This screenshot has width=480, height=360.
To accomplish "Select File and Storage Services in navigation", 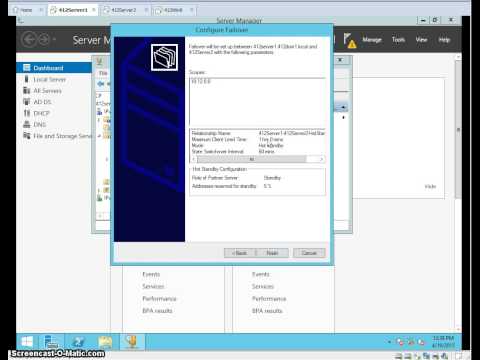I will coord(62,136).
